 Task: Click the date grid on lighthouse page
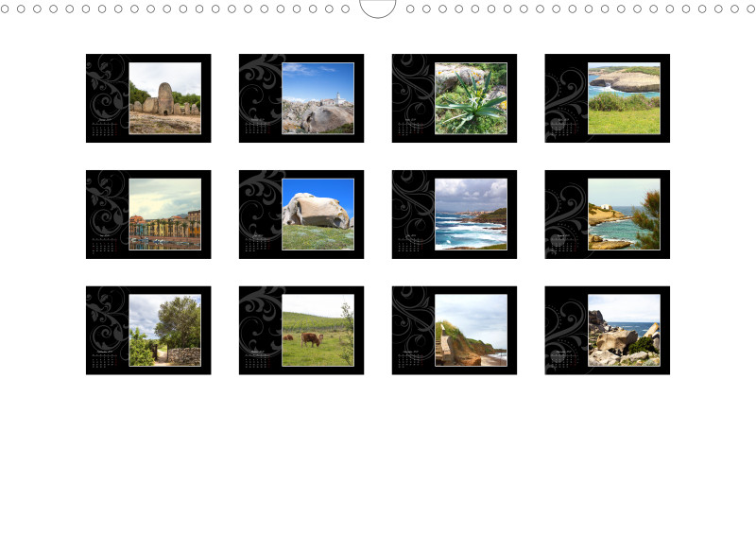pos(259,129)
